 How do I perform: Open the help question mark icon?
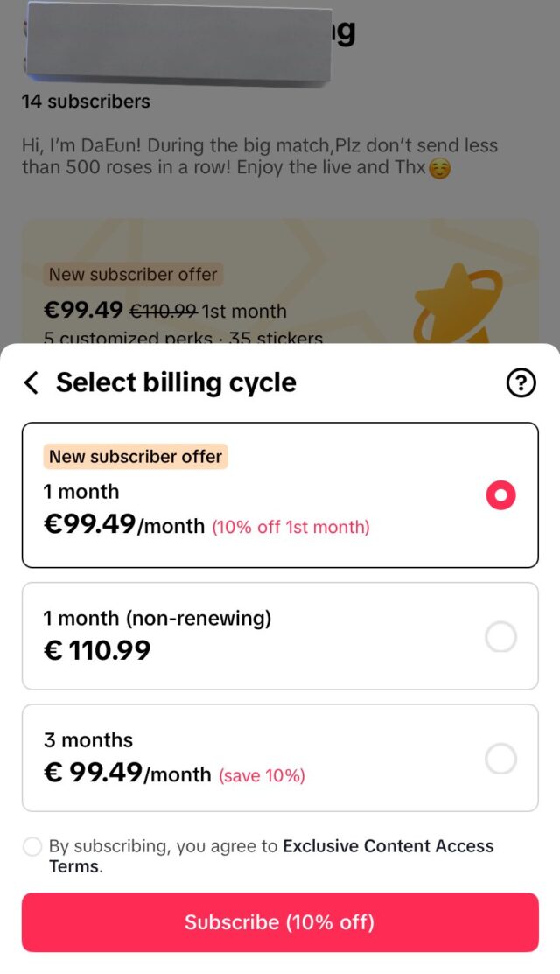pyautogui.click(x=521, y=382)
